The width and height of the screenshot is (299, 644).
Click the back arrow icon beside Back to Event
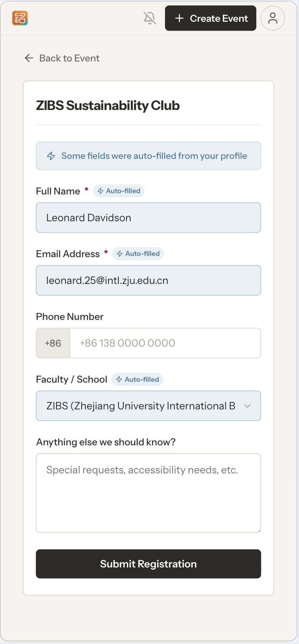coord(28,58)
